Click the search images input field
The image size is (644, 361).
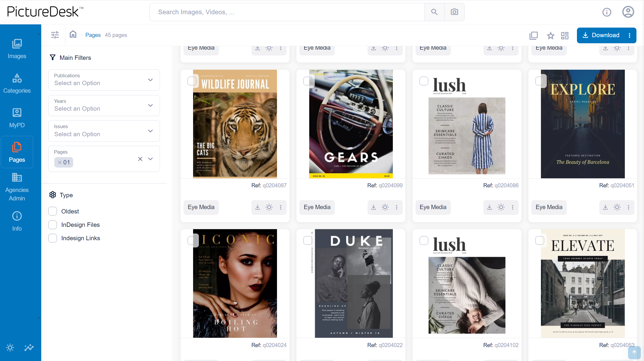pyautogui.click(x=287, y=12)
